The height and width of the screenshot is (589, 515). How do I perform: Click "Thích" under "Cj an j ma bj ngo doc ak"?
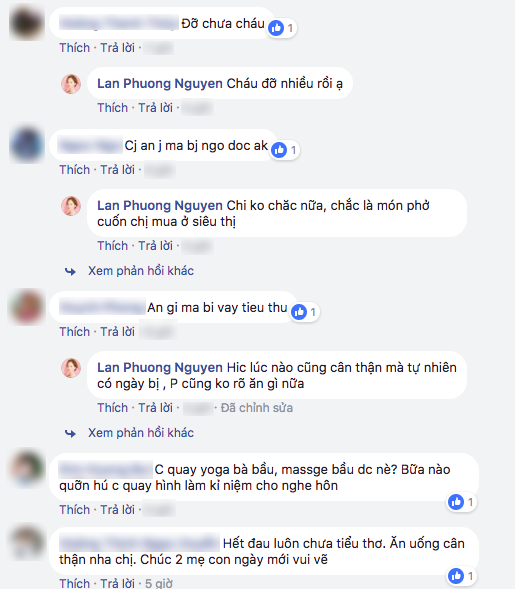(75, 170)
